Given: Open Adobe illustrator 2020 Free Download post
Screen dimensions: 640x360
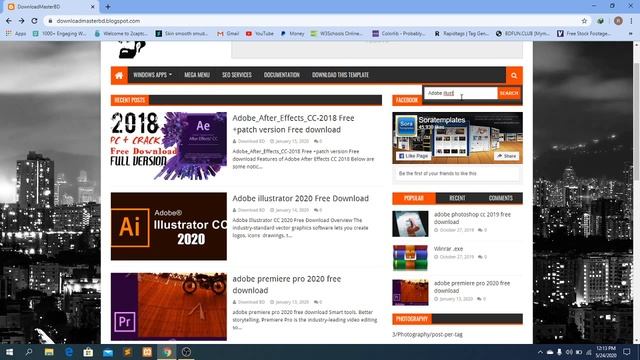Looking at the screenshot, I should pos(300,198).
